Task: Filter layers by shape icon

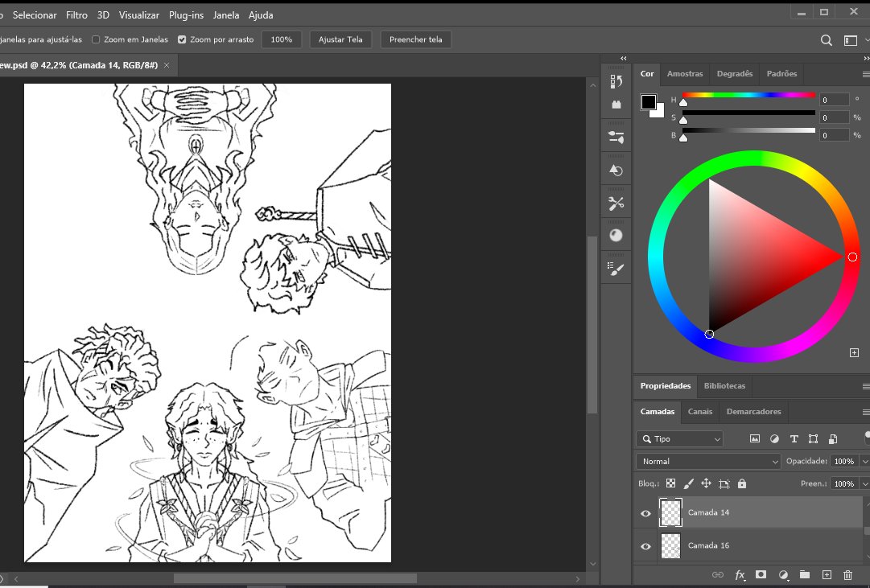Action: (814, 438)
